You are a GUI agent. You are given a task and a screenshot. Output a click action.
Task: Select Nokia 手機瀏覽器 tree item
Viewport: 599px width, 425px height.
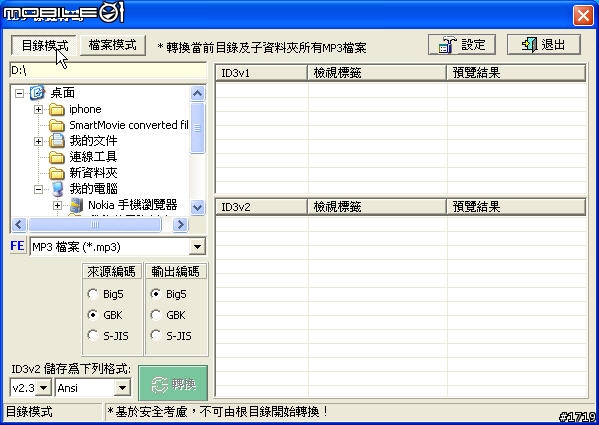click(x=133, y=205)
